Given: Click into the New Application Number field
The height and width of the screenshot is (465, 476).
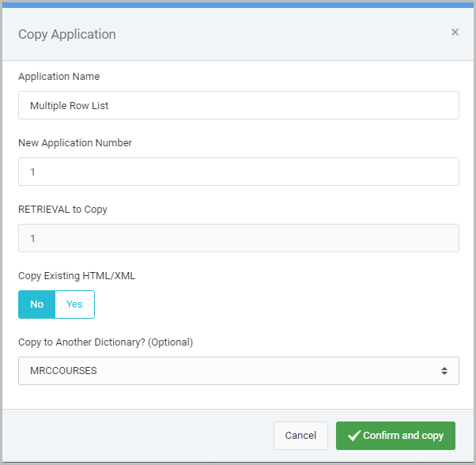Looking at the screenshot, I should 238,172.
